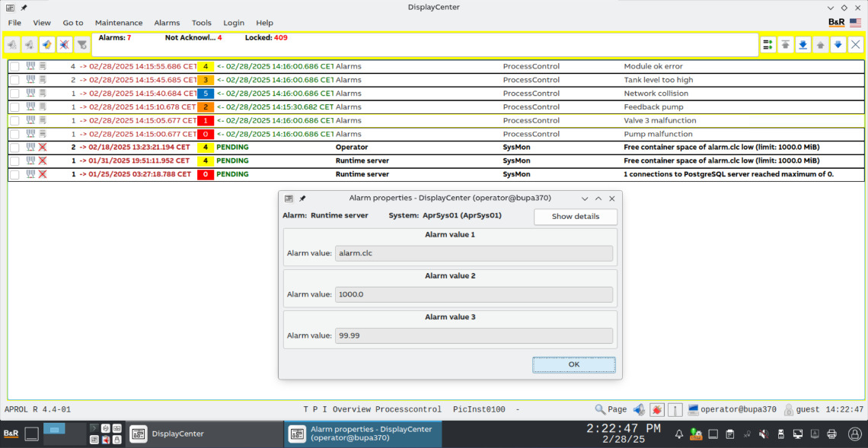This screenshot has width=868, height=448.
Task: Click the Alarm value 2 field showing 1000.0
Action: pyautogui.click(x=474, y=294)
